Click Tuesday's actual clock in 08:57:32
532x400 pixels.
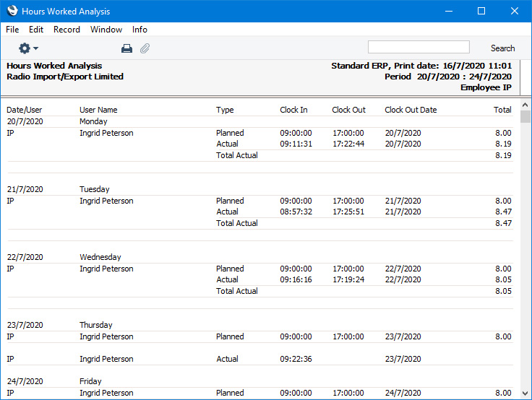click(296, 212)
